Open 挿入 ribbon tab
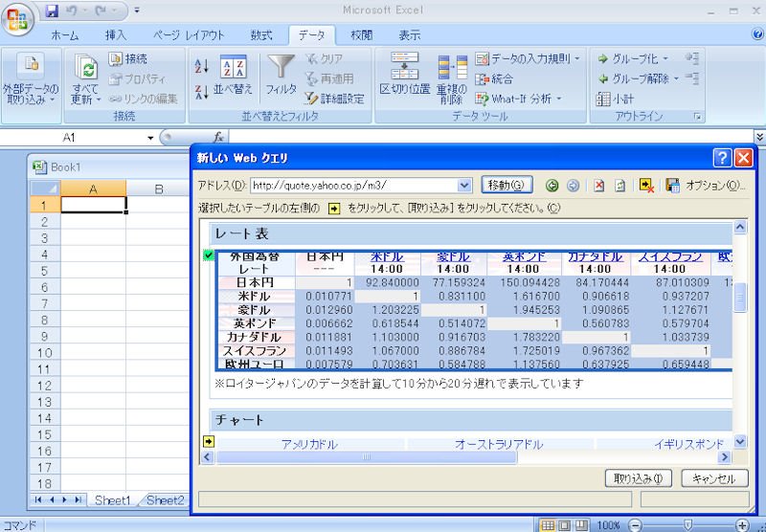Screen dimensions: 766x532 116,35
